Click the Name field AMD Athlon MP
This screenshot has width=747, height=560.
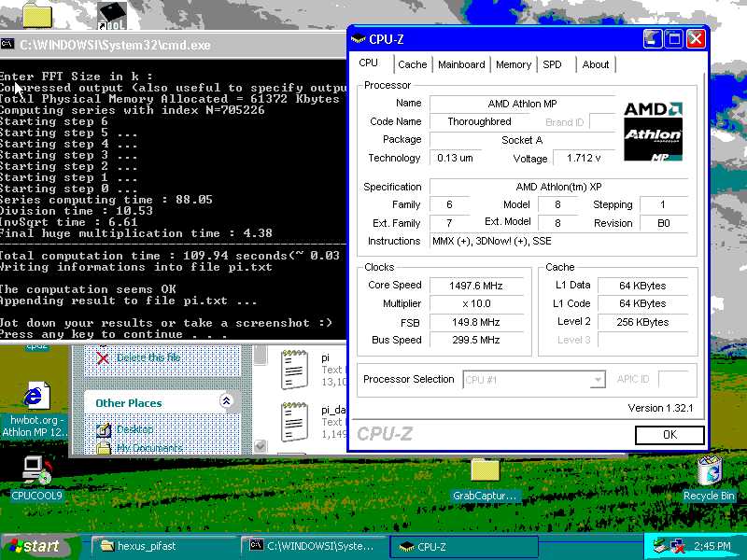[522, 104]
